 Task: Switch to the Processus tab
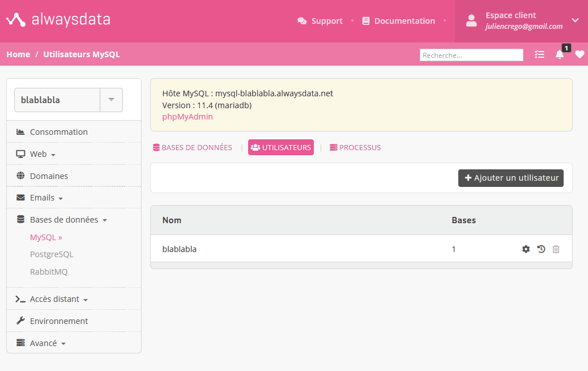coord(355,147)
